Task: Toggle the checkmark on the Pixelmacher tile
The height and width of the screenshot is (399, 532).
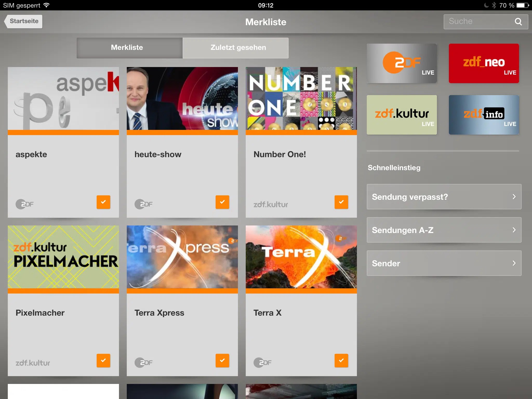Action: 104,361
